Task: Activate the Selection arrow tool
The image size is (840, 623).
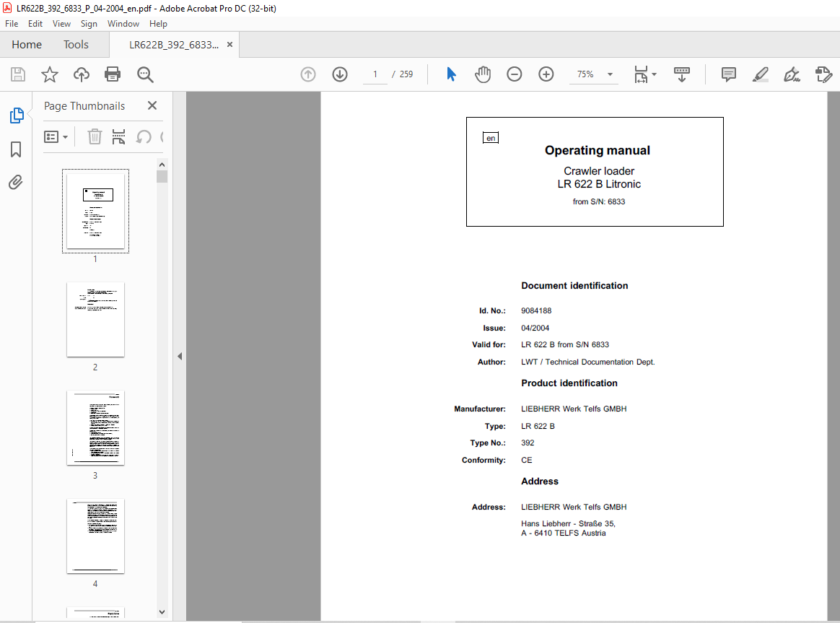Action: [x=451, y=74]
